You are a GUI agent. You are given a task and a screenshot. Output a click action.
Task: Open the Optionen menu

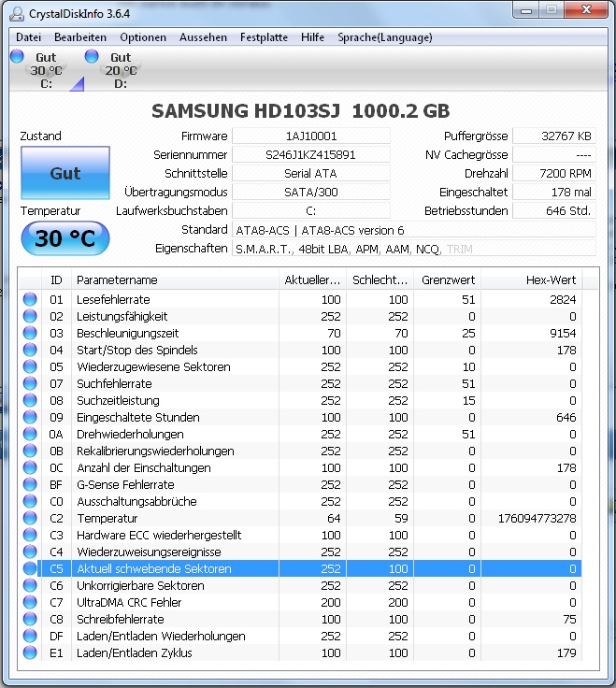point(143,37)
